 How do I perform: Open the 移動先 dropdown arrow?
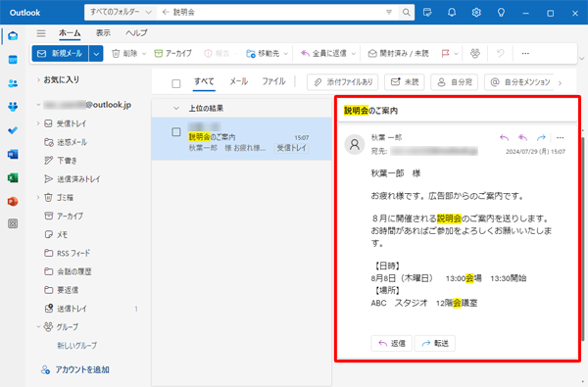pos(286,54)
